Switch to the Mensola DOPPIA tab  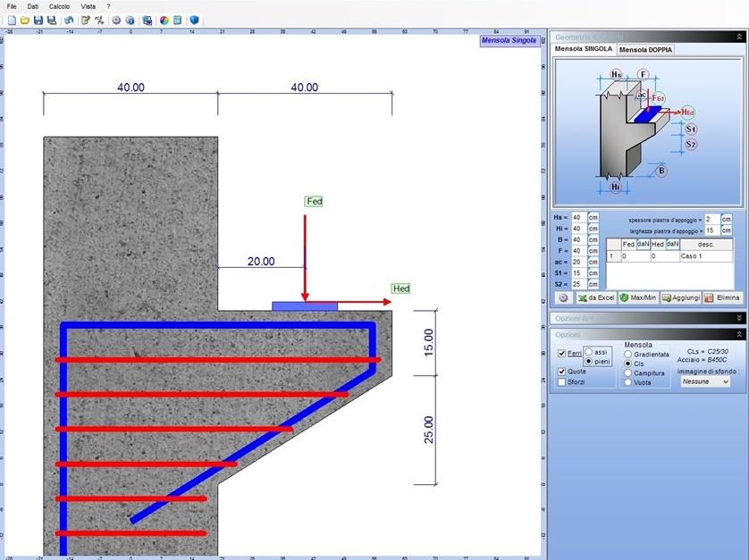click(x=645, y=50)
